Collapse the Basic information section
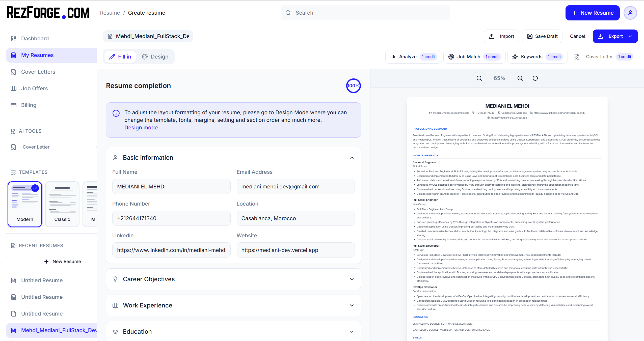 coord(352,158)
